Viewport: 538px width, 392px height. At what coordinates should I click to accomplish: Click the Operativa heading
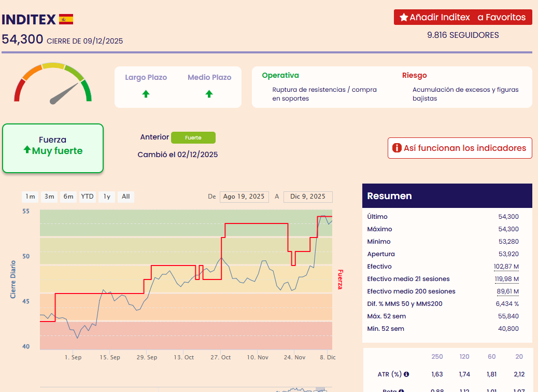(x=280, y=75)
